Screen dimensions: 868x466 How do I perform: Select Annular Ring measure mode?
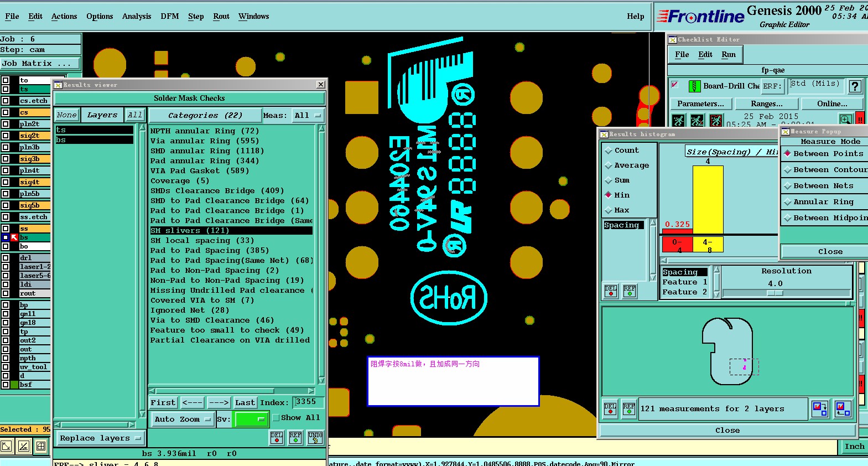[x=788, y=202]
